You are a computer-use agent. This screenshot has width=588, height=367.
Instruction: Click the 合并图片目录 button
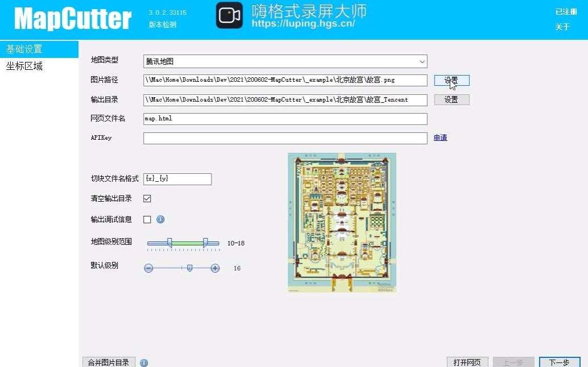coord(108,362)
